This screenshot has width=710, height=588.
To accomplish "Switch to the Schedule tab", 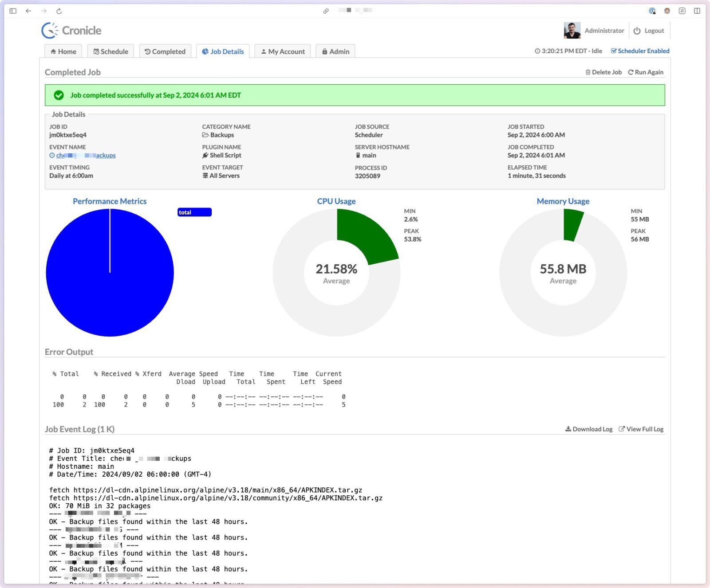I will pyautogui.click(x=110, y=51).
